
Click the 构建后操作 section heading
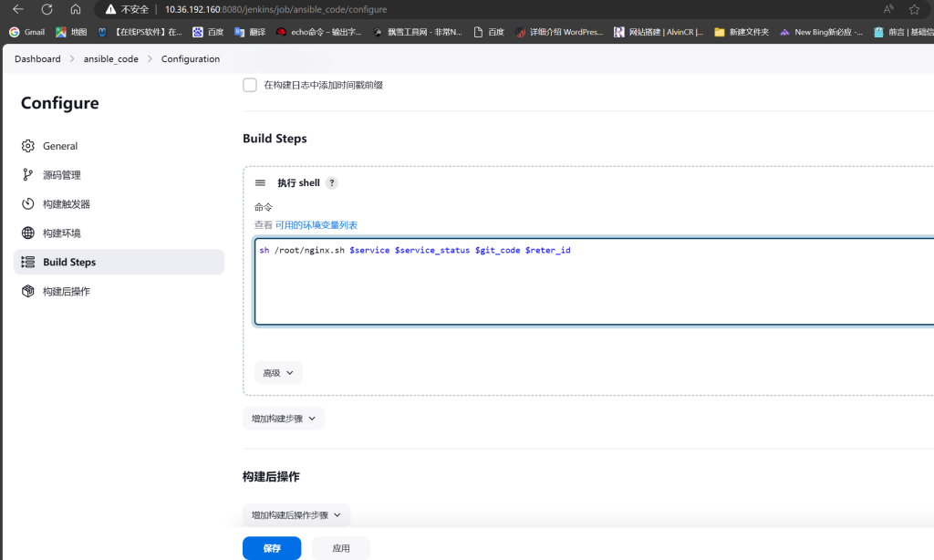pyautogui.click(x=271, y=477)
